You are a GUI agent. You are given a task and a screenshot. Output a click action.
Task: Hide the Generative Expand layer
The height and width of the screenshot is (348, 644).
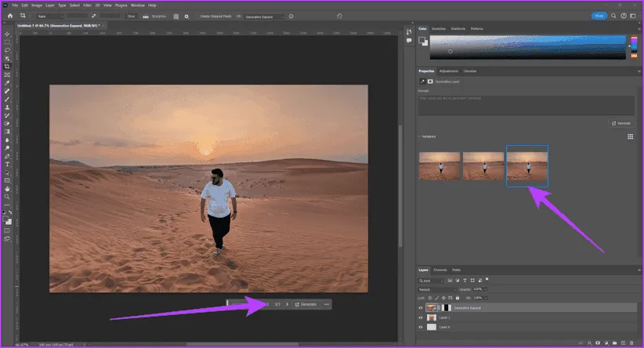[x=421, y=308]
